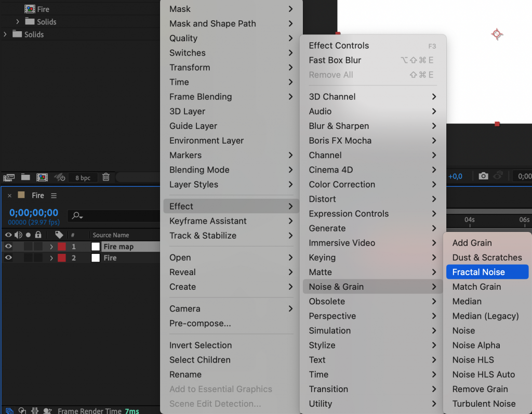532x414 pixels.
Task: Click the Fire composition panel menu icon
Action: (54, 196)
